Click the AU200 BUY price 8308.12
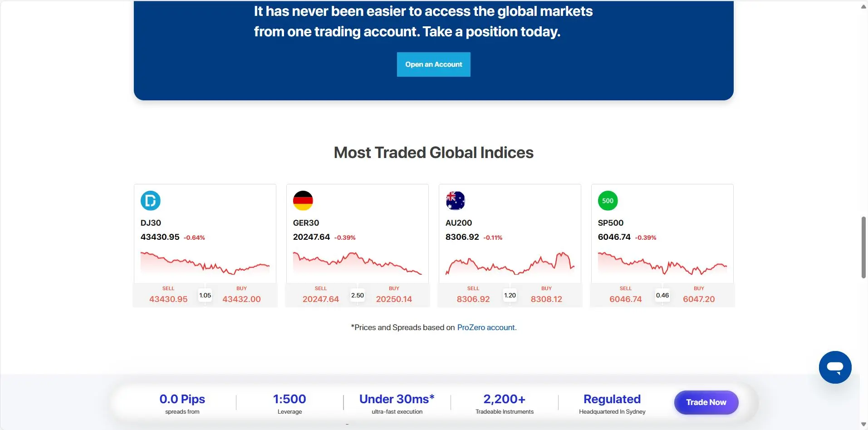The width and height of the screenshot is (868, 430). (x=546, y=299)
